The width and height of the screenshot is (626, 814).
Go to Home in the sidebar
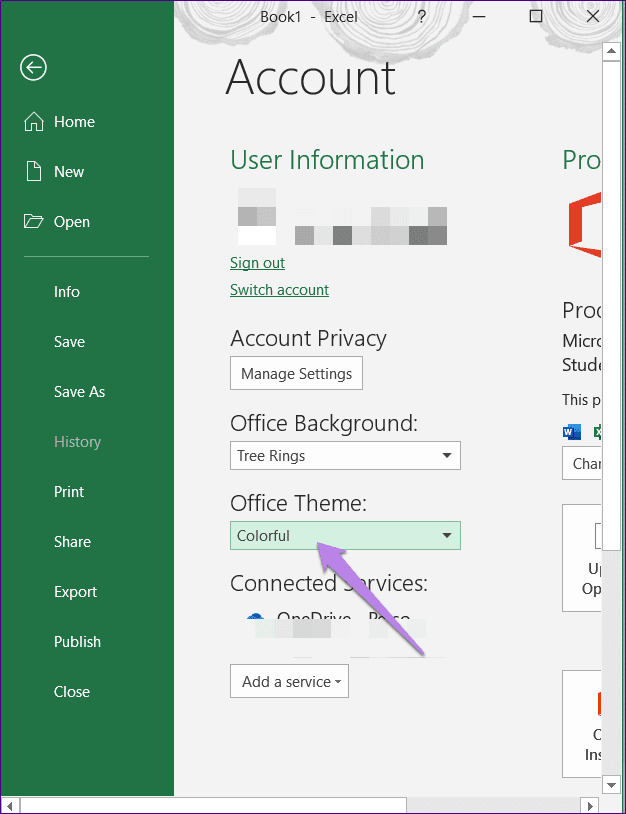[x=74, y=121]
